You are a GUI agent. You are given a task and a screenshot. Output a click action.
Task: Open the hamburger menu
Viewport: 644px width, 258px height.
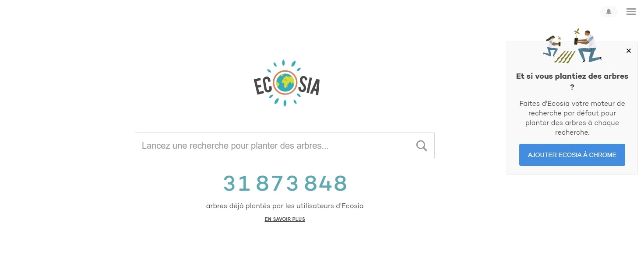pos(631,12)
